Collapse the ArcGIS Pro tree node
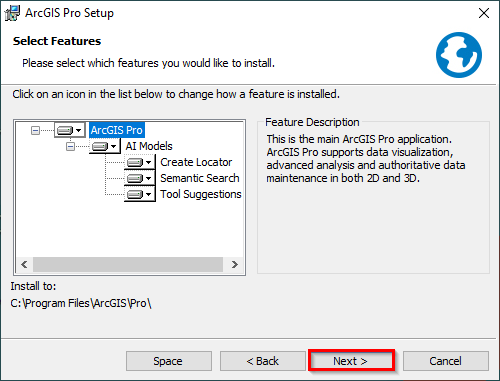The width and height of the screenshot is (500, 381). pos(35,130)
